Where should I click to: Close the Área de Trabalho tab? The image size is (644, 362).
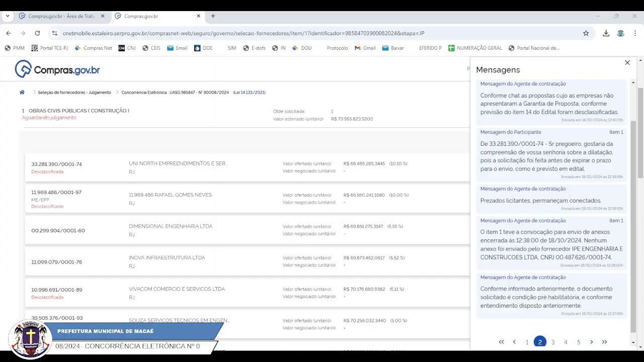[103, 16]
